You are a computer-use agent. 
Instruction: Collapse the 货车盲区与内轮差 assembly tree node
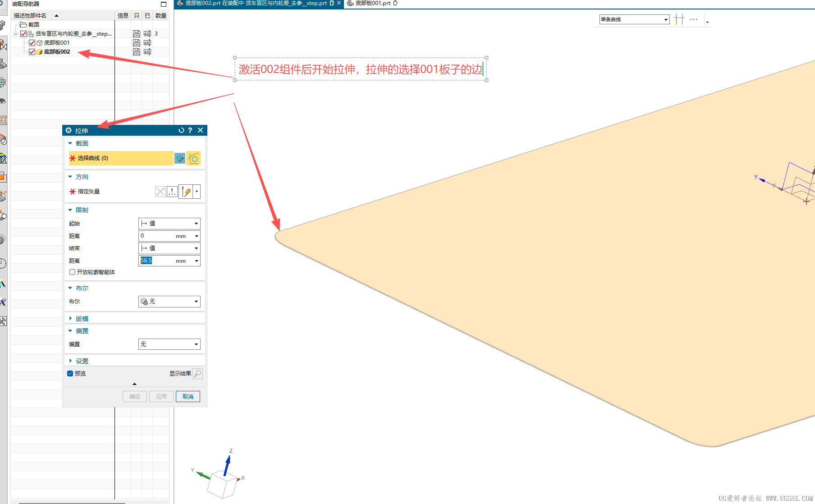tap(16, 34)
